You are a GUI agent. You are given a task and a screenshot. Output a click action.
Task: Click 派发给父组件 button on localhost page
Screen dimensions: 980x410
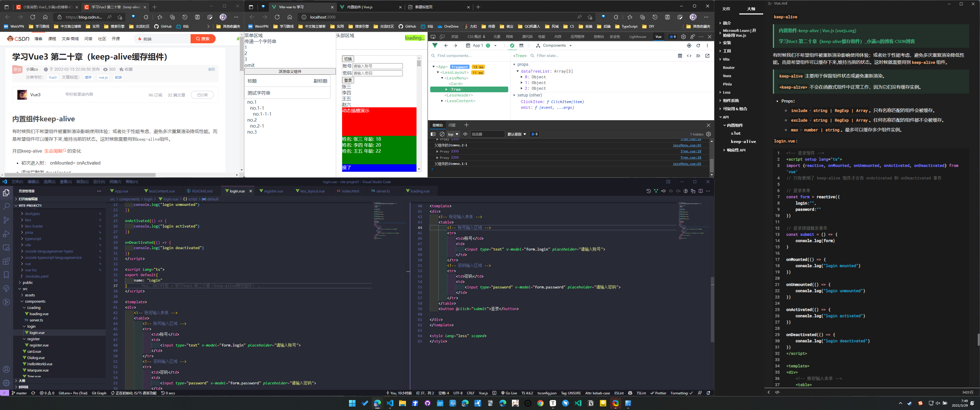[290, 71]
